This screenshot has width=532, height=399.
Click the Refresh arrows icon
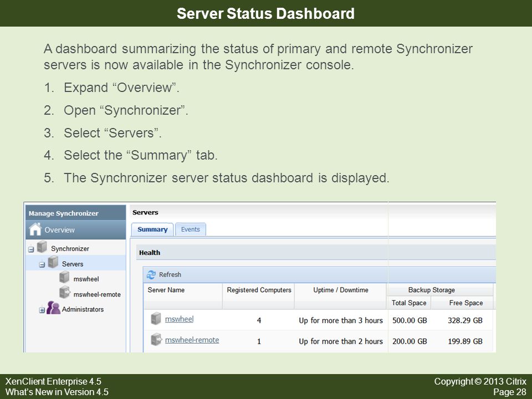click(x=151, y=275)
